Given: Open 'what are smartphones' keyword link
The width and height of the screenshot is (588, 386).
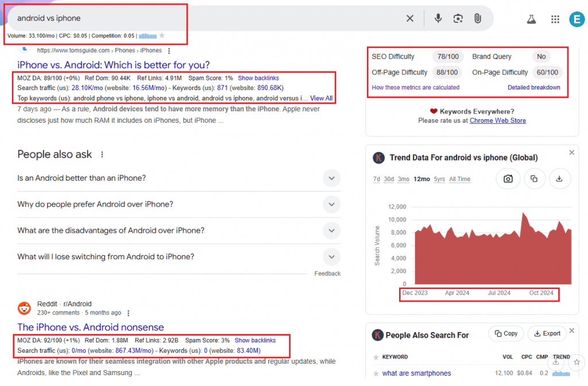Looking at the screenshot, I should [x=416, y=373].
